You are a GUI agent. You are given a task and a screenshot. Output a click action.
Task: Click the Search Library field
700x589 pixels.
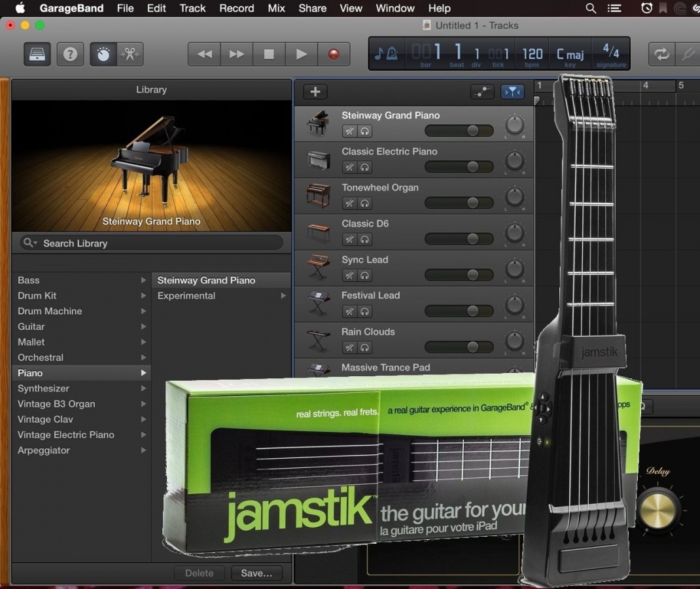(x=150, y=243)
